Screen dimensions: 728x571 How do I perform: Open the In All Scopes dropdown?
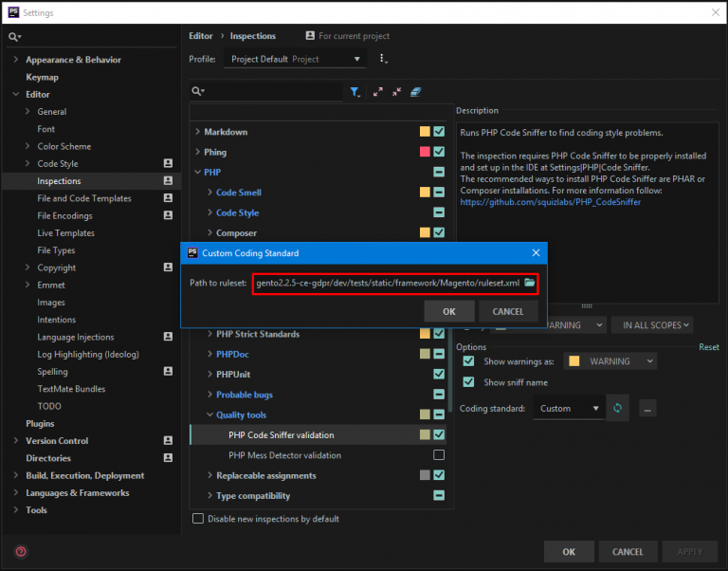pyautogui.click(x=652, y=324)
